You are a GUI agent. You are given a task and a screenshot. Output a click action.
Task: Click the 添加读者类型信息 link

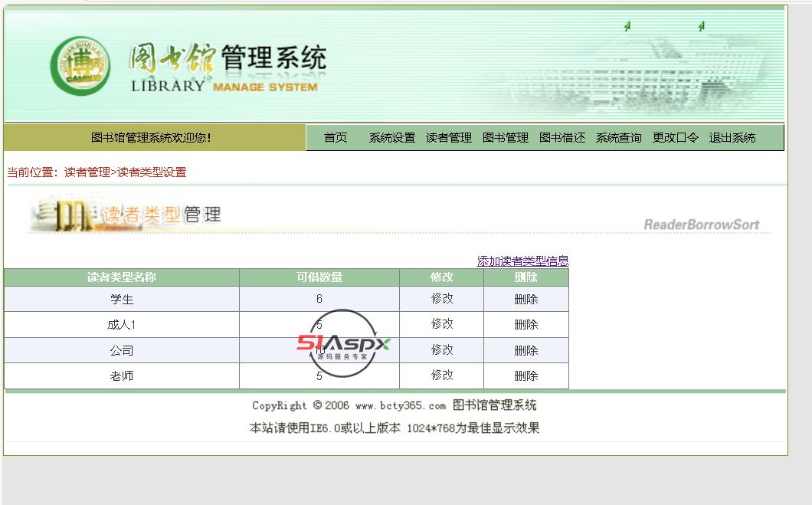click(522, 261)
